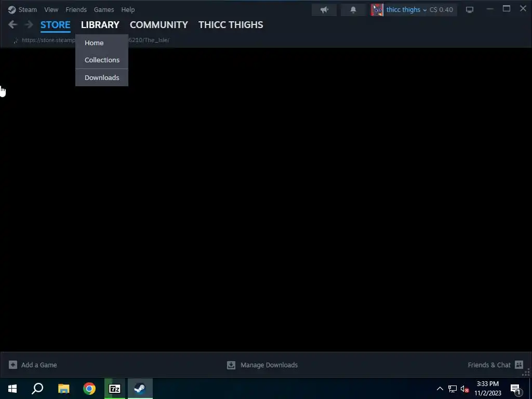Click the window resize grip corner
Screen dimensions: 532x399
click(526, 373)
